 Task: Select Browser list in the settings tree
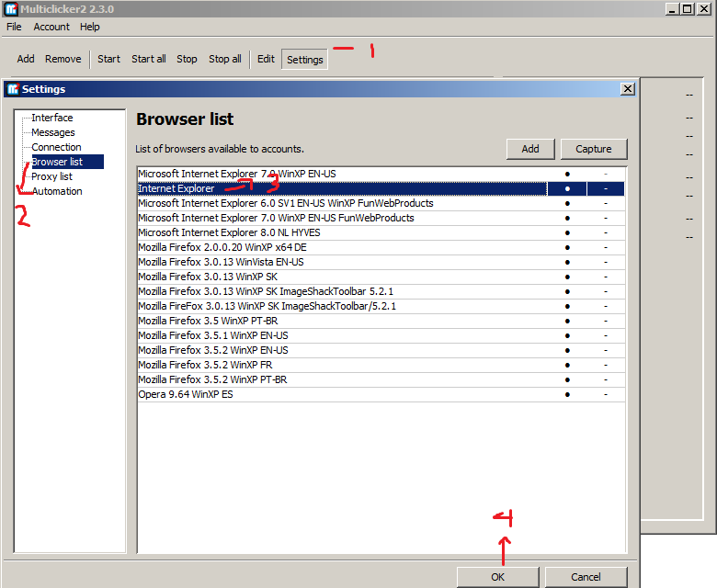tap(67, 162)
